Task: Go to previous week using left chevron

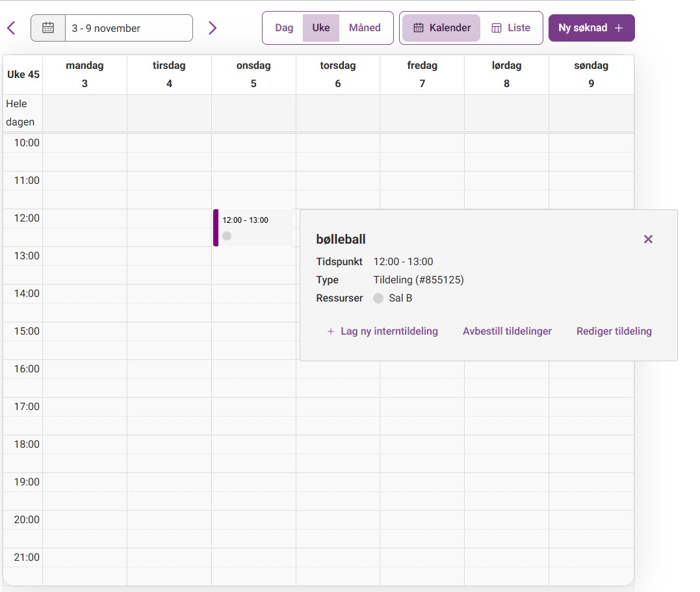Action: tap(11, 28)
